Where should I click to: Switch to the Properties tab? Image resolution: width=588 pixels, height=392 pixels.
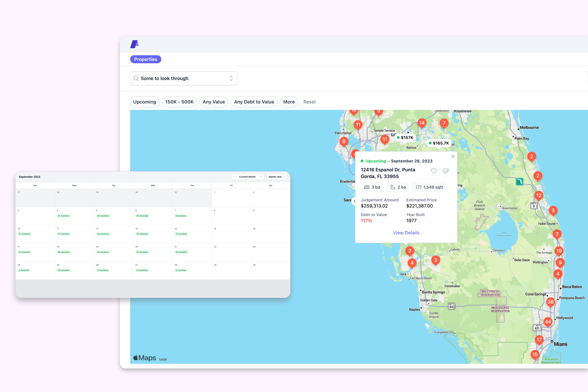tap(146, 59)
